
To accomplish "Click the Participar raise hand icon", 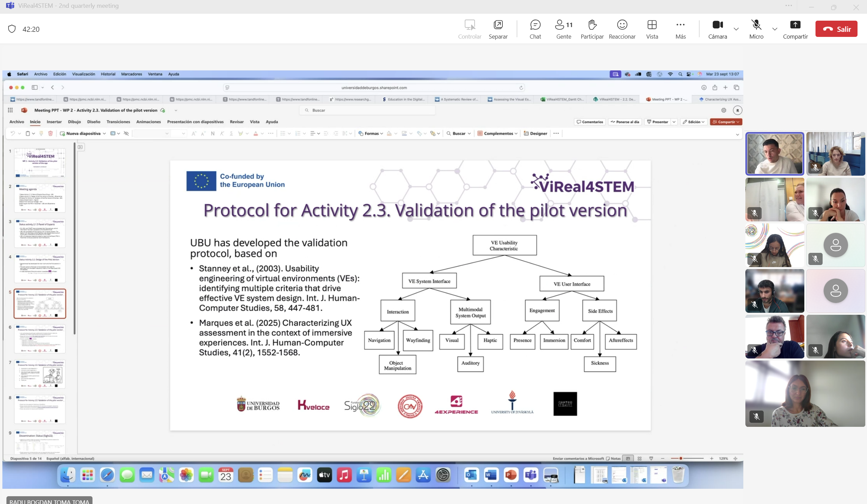I will pyautogui.click(x=592, y=29).
